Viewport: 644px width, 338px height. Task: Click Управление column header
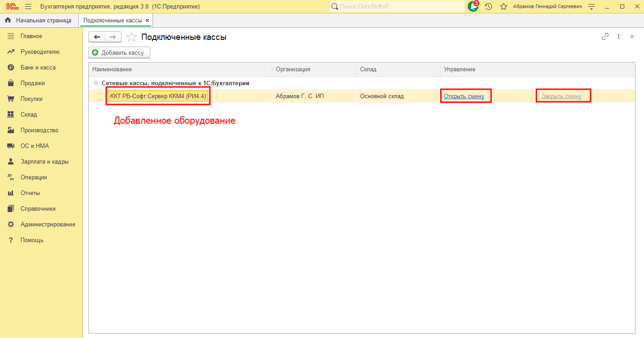pos(538,69)
